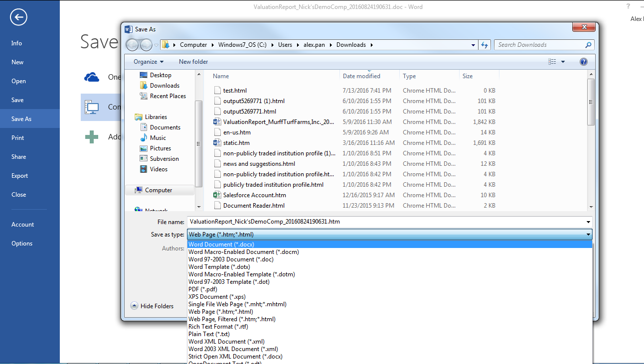Click the dialog forward navigation arrow

(x=146, y=45)
